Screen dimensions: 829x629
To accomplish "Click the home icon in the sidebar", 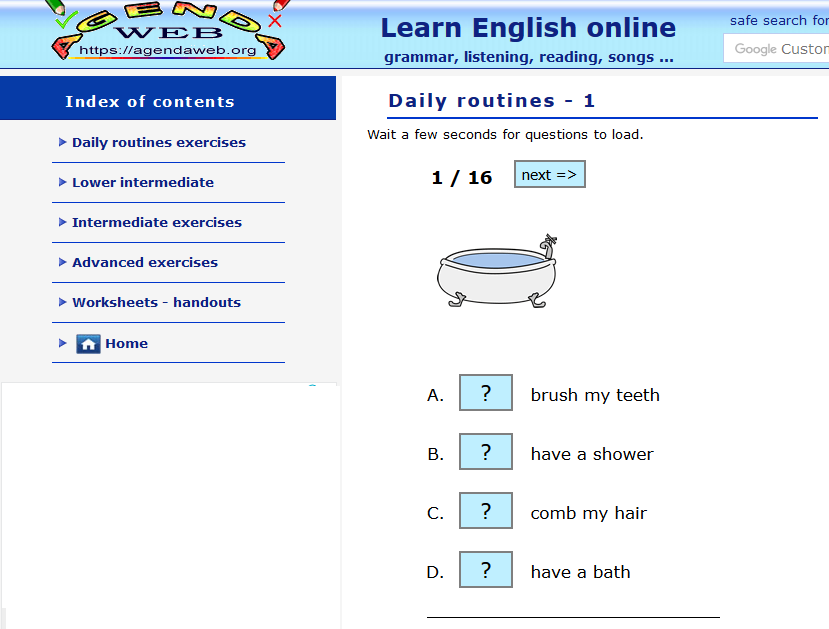I will point(89,344).
